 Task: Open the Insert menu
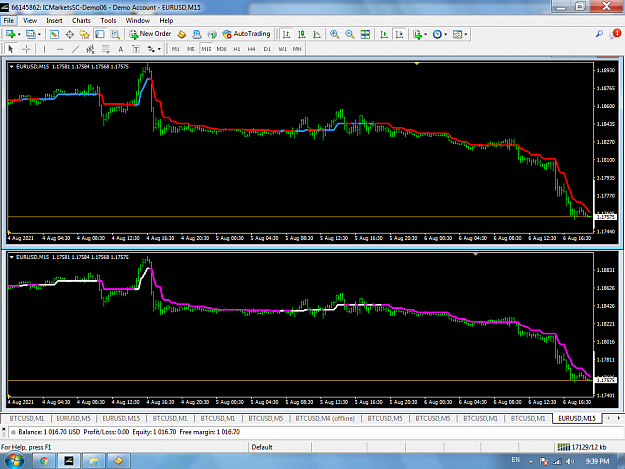click(x=54, y=21)
